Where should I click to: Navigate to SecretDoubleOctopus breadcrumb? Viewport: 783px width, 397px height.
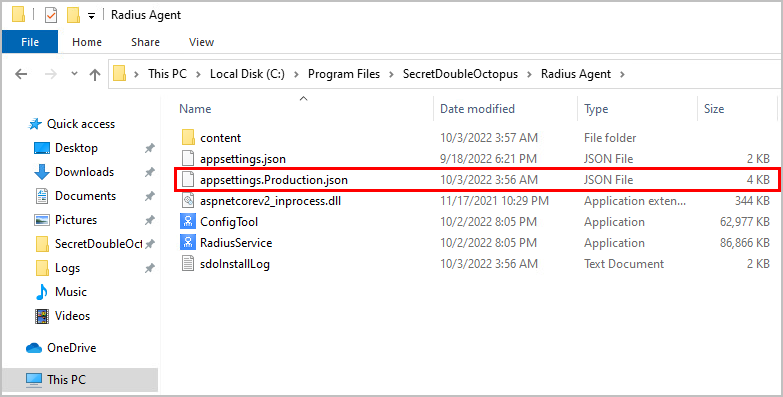[460, 74]
